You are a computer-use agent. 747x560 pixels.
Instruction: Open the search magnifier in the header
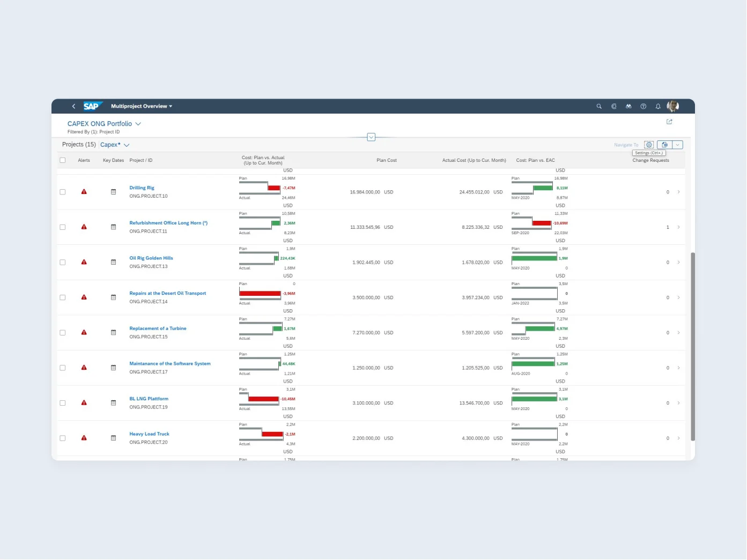coord(599,106)
